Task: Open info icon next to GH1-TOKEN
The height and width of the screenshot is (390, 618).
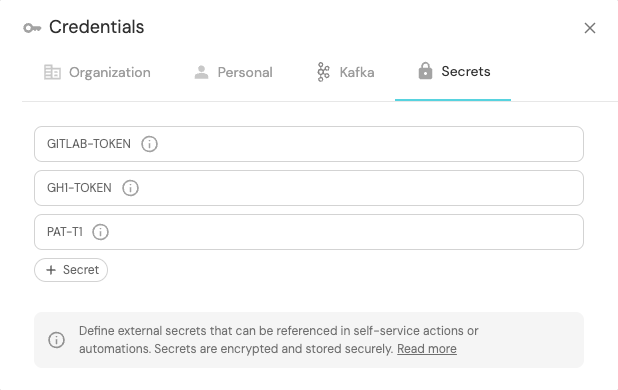Action: pyautogui.click(x=130, y=188)
